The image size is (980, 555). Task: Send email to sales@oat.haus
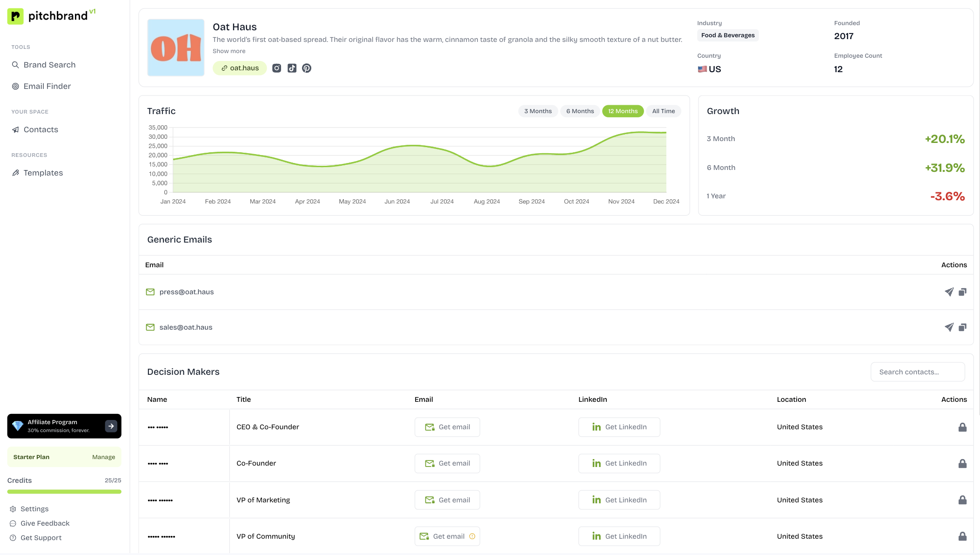click(949, 327)
